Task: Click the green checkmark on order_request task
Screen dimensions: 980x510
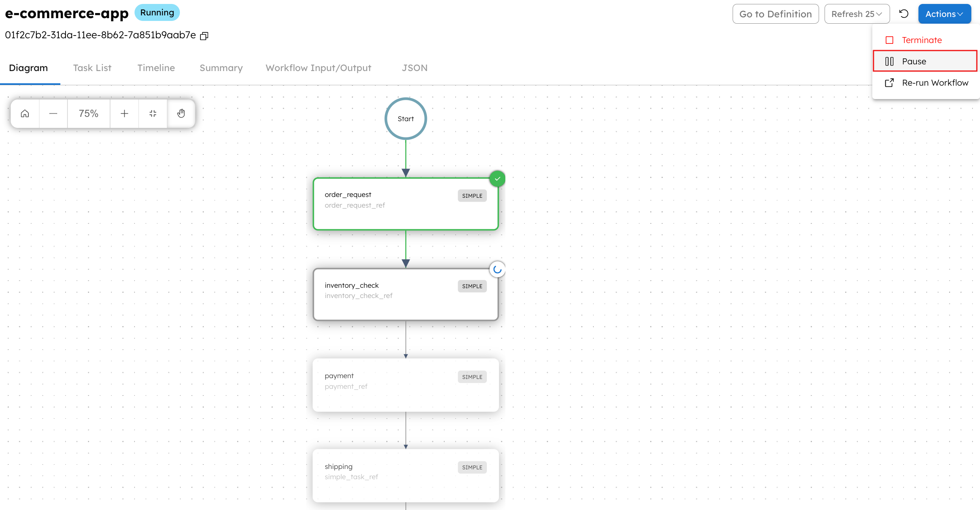Action: (x=497, y=178)
